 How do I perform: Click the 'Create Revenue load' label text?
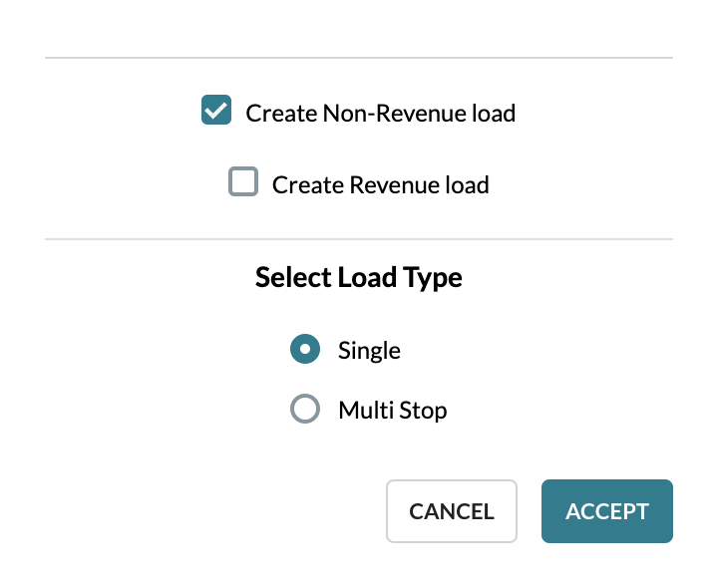click(381, 184)
